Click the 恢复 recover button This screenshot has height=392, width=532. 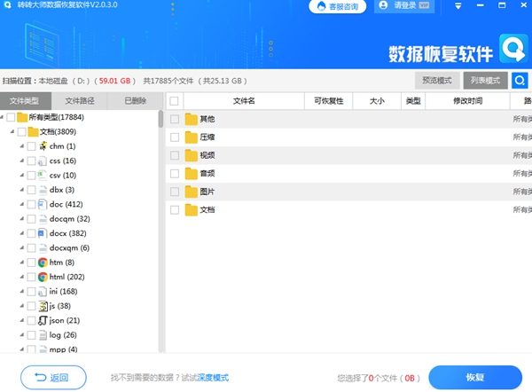(x=475, y=378)
